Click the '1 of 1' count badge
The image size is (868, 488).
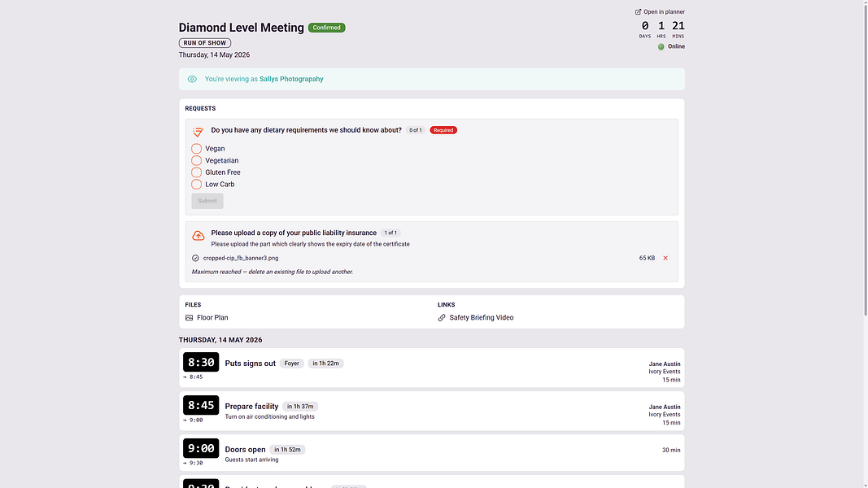(390, 233)
